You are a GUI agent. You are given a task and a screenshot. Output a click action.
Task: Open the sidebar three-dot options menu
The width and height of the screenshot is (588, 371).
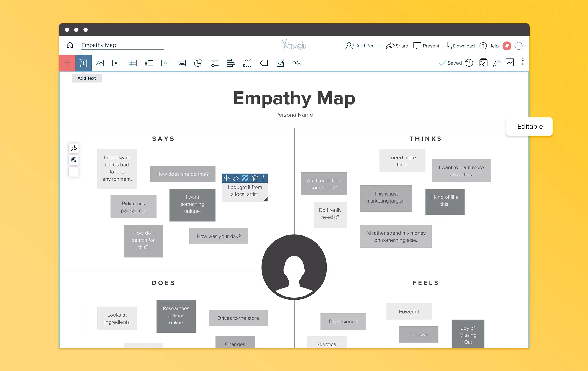click(73, 172)
